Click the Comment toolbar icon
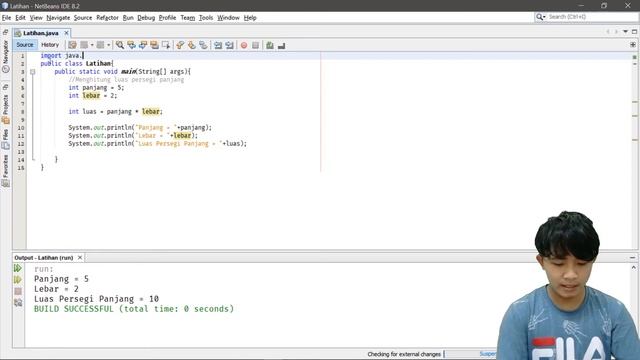Image resolution: width=640 pixels, height=360 pixels. [270, 45]
